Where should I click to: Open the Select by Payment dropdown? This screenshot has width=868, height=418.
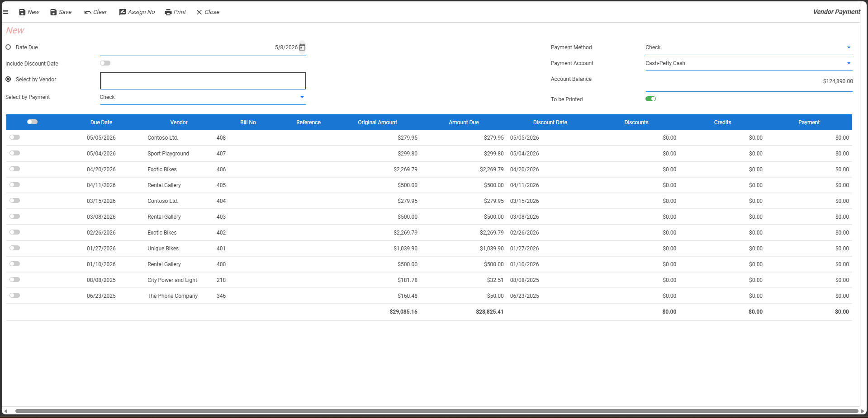[203, 97]
